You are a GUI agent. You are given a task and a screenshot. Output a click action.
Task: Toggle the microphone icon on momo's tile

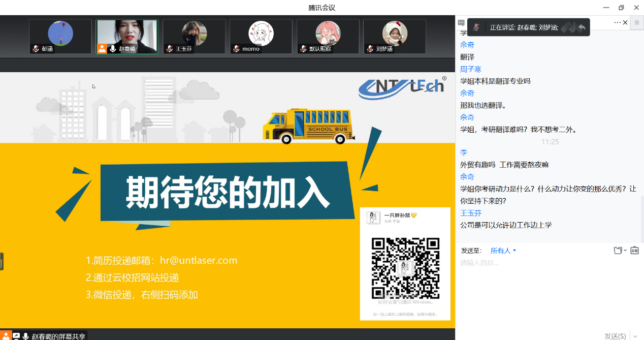[x=236, y=49]
